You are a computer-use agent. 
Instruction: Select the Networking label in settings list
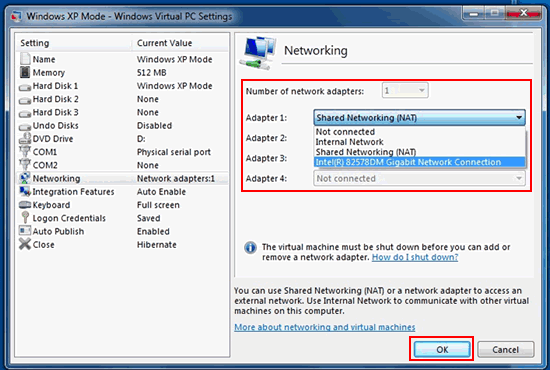(56, 179)
